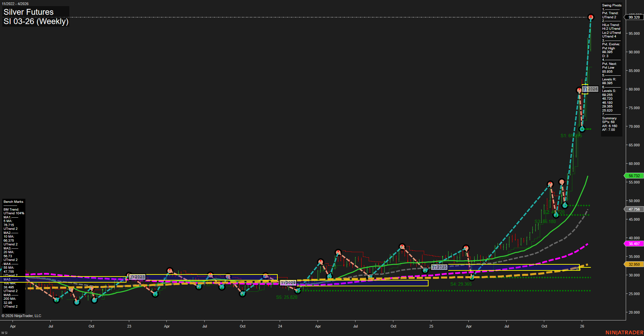This screenshot has width=644, height=336.
Task: Click the teal pivot low marker below the recent peak
Action: point(582,129)
